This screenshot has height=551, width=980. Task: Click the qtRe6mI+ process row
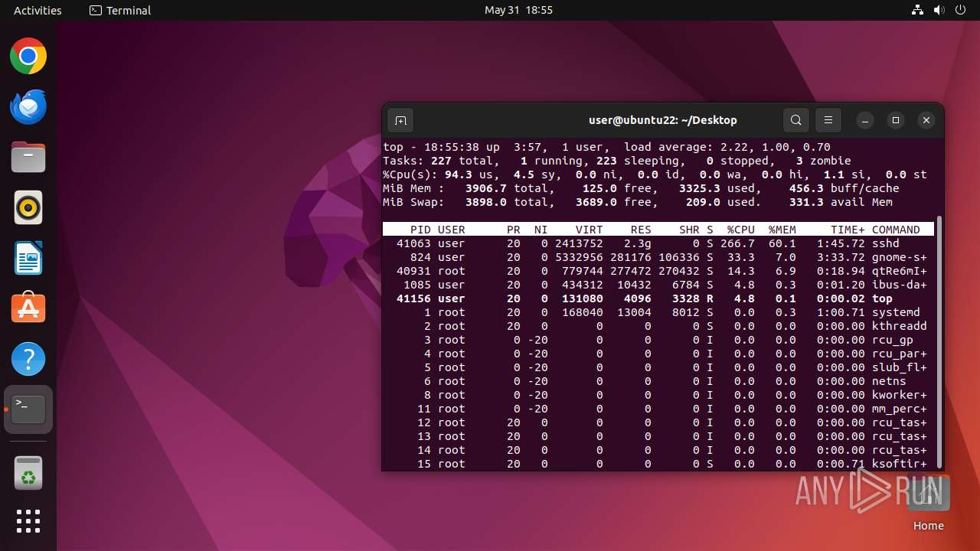(x=658, y=271)
